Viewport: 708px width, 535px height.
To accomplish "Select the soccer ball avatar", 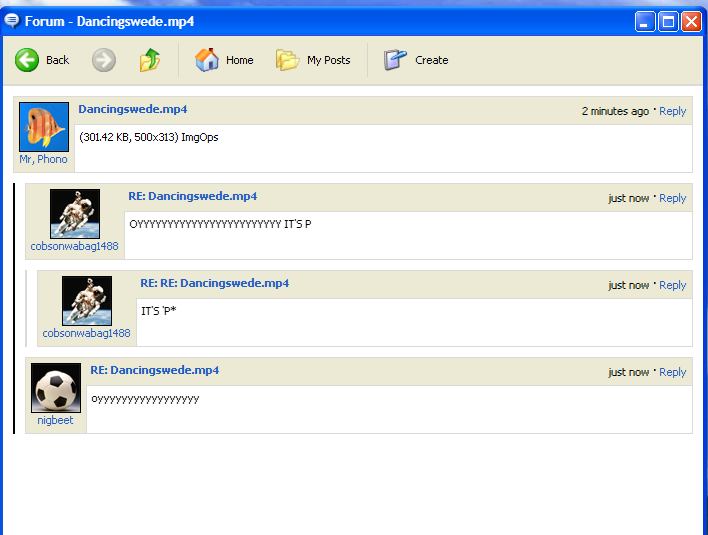I will [56, 388].
